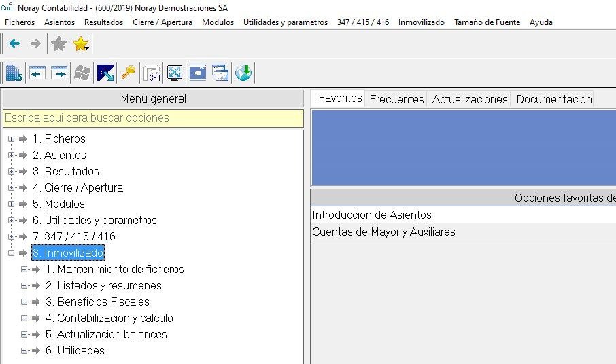Open the Resultados menu in menu bar
The width and height of the screenshot is (616, 364).
104,22
